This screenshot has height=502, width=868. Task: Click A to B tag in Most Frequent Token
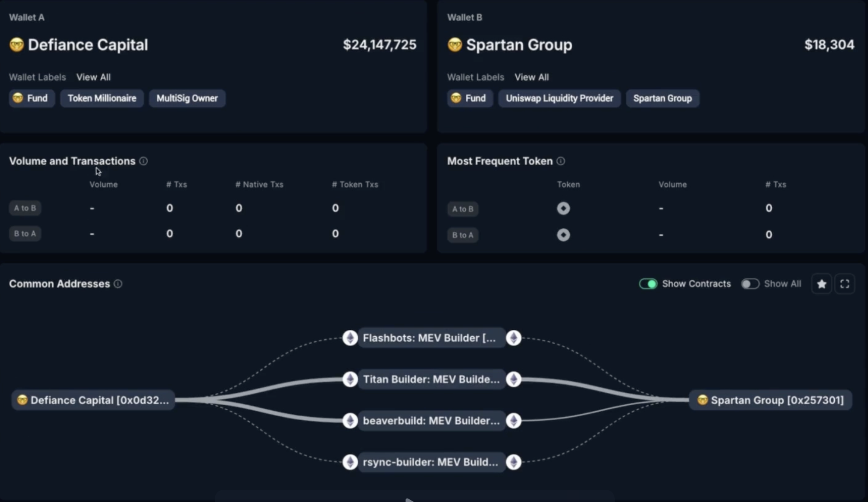463,209
